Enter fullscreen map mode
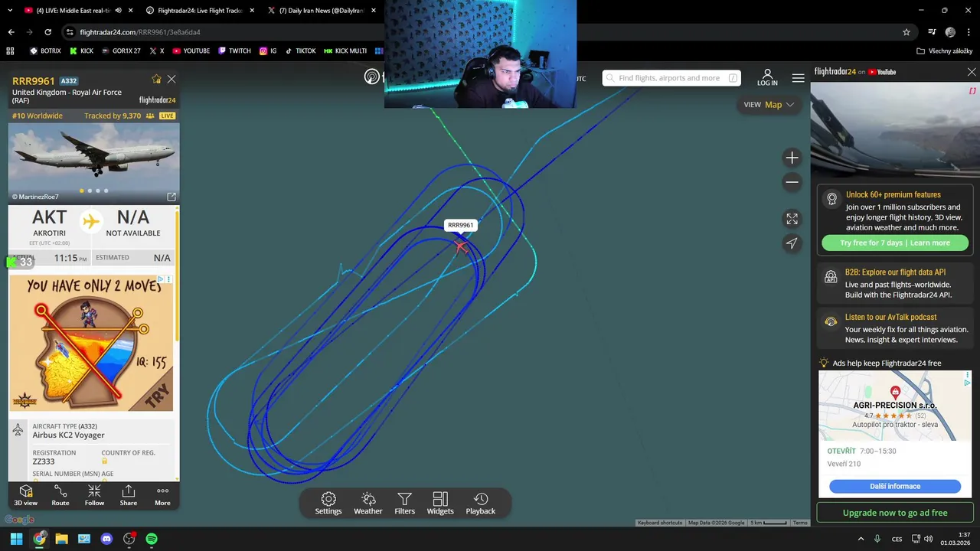 (x=792, y=219)
